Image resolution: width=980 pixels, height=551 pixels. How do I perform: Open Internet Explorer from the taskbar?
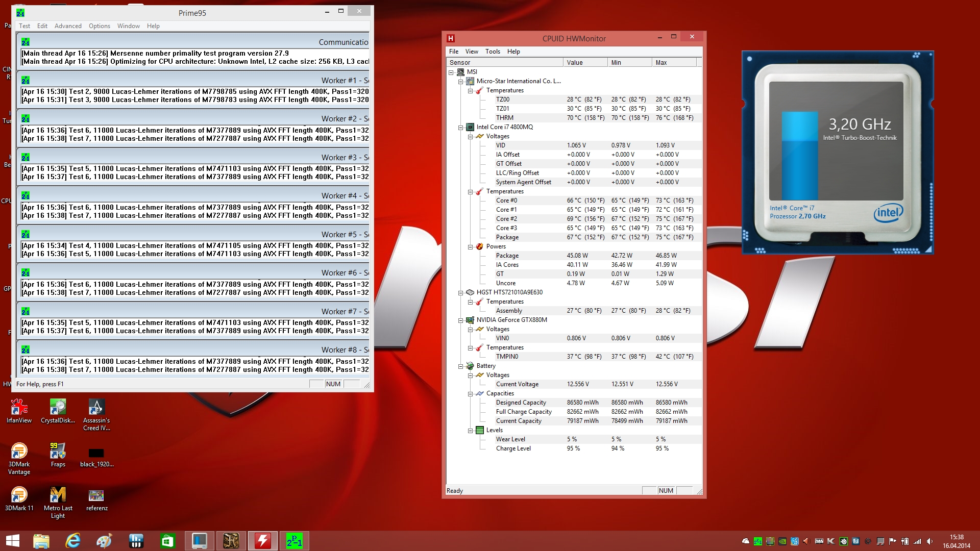click(x=73, y=541)
